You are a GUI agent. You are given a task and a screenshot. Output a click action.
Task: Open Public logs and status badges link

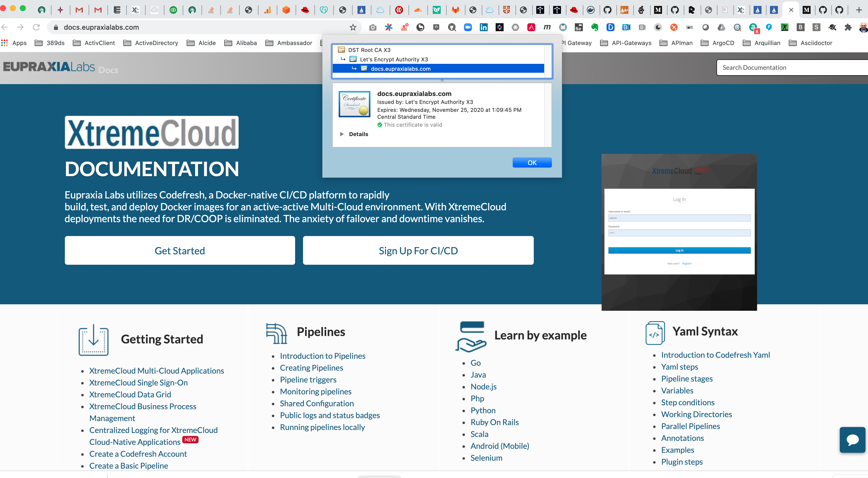(330, 415)
